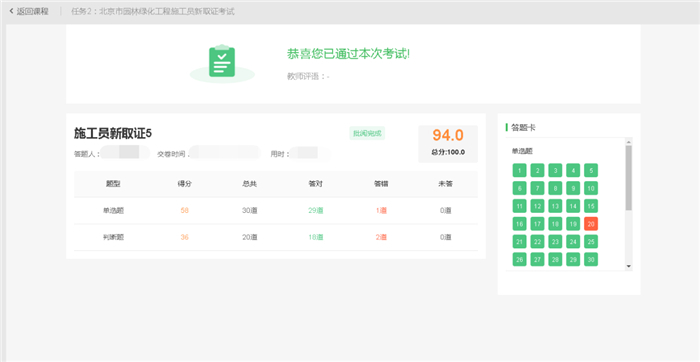This screenshot has height=362, width=700.
Task: View question 18 answer
Action: click(x=555, y=224)
